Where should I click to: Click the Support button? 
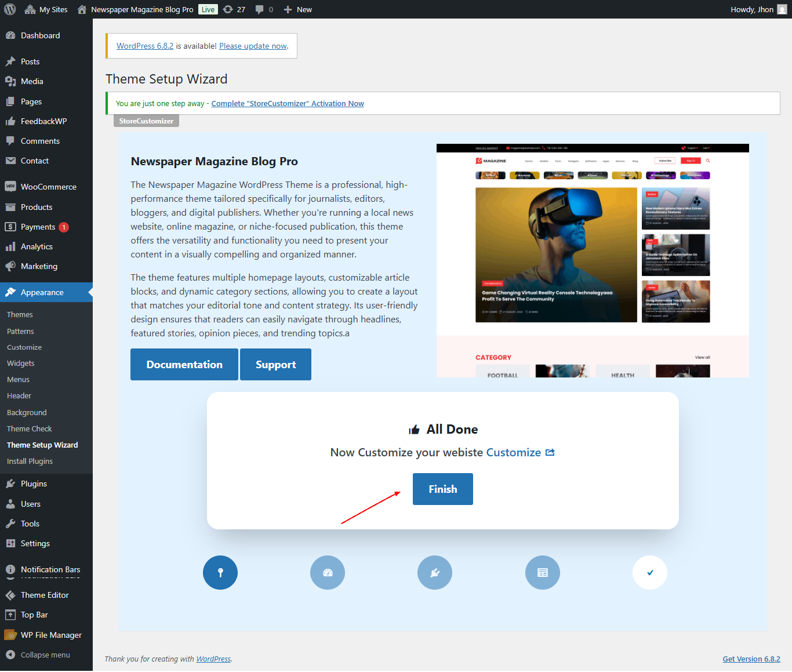(275, 364)
